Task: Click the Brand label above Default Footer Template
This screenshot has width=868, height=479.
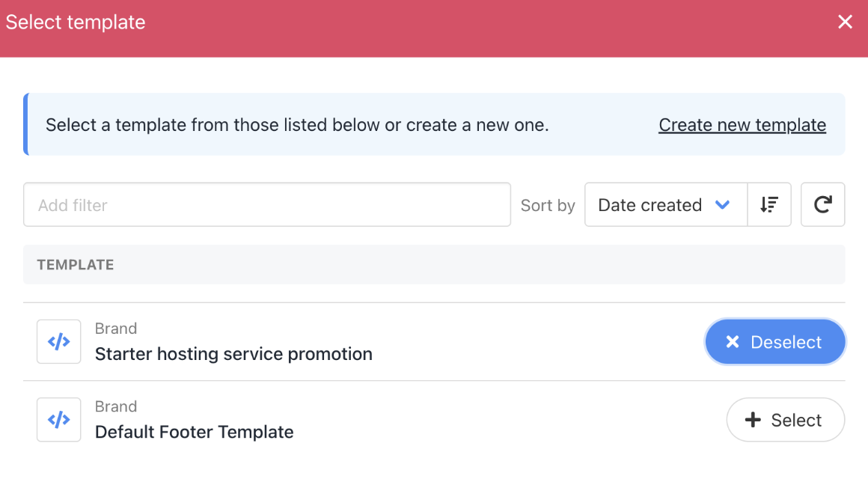Action: point(116,406)
